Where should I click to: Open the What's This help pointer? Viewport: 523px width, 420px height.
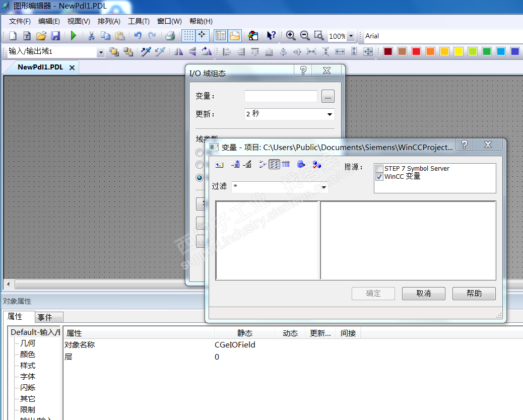271,36
